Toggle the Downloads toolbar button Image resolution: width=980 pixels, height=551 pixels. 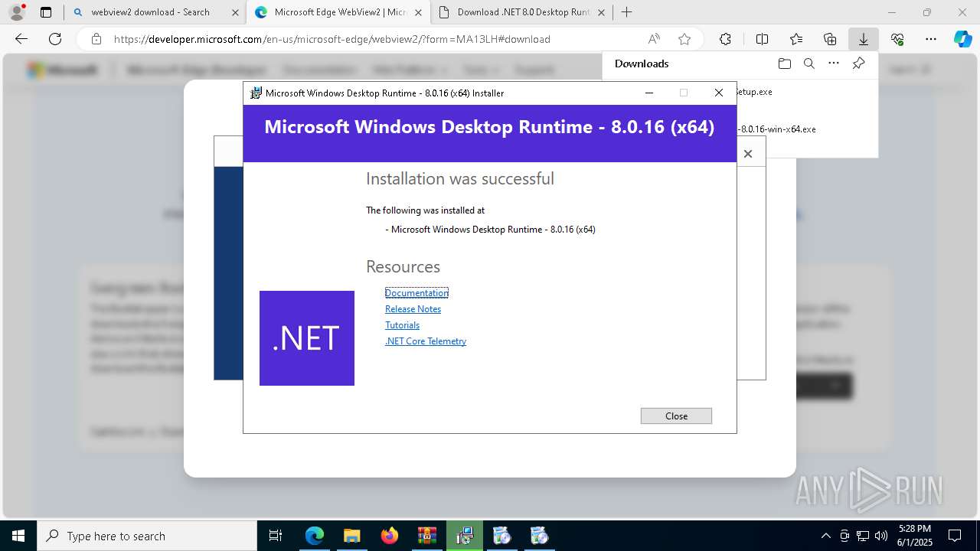click(x=863, y=39)
